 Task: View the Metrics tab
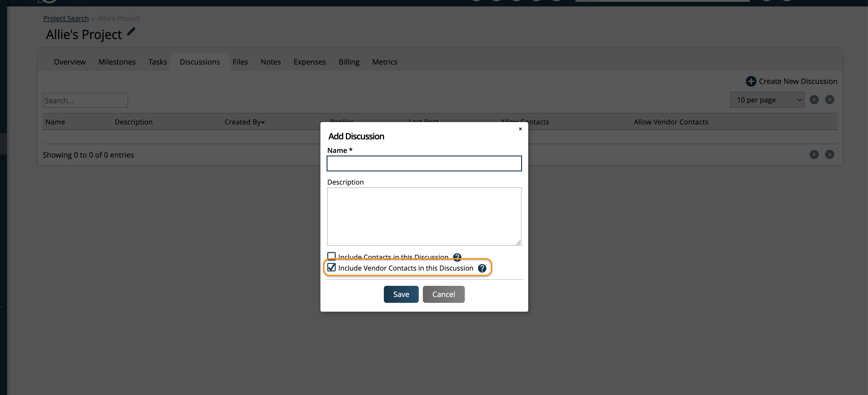(x=385, y=62)
